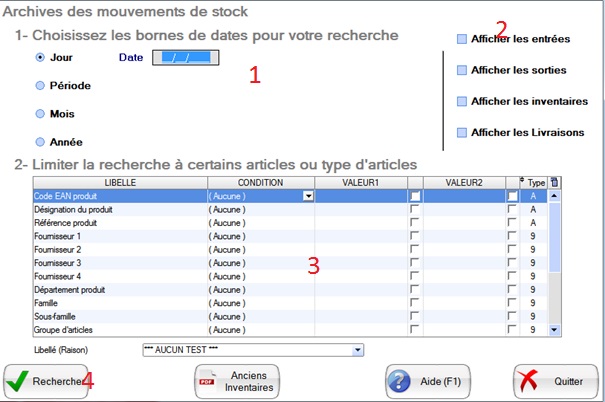Click the LIBELLE column header
This screenshot has height=402, width=605.
tap(112, 183)
